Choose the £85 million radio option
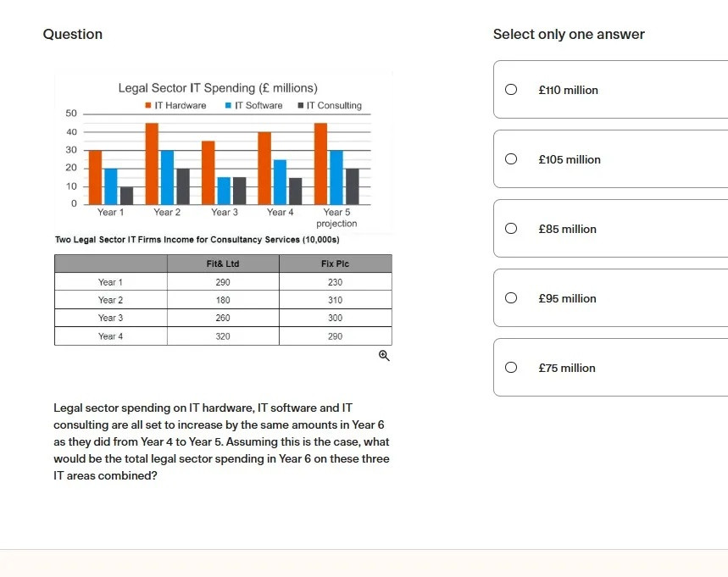Viewport: 728px width, 577px height. [x=511, y=229]
